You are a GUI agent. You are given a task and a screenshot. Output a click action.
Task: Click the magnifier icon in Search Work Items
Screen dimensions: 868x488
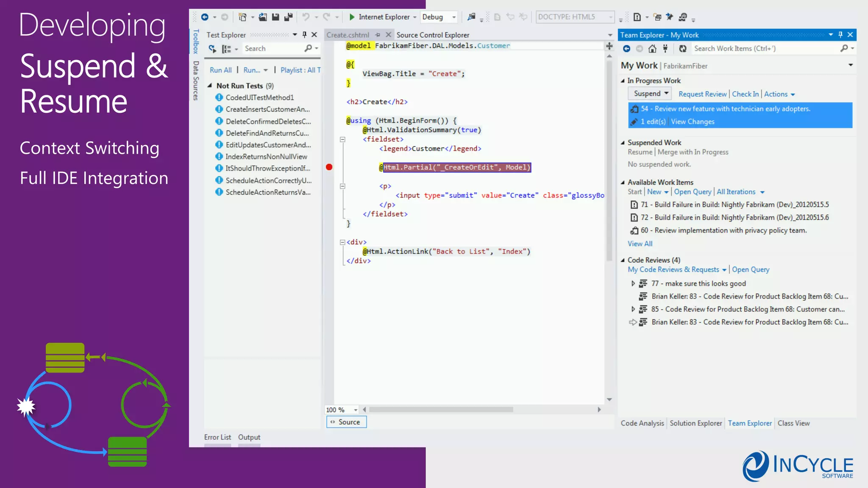click(x=844, y=48)
